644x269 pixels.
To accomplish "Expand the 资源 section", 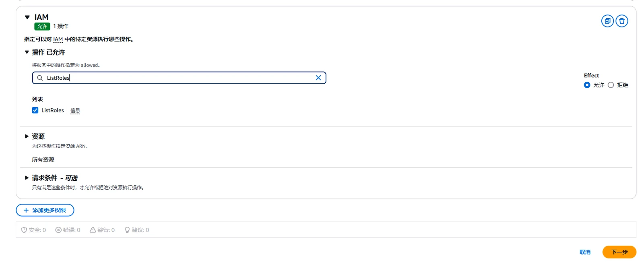I will 27,137.
